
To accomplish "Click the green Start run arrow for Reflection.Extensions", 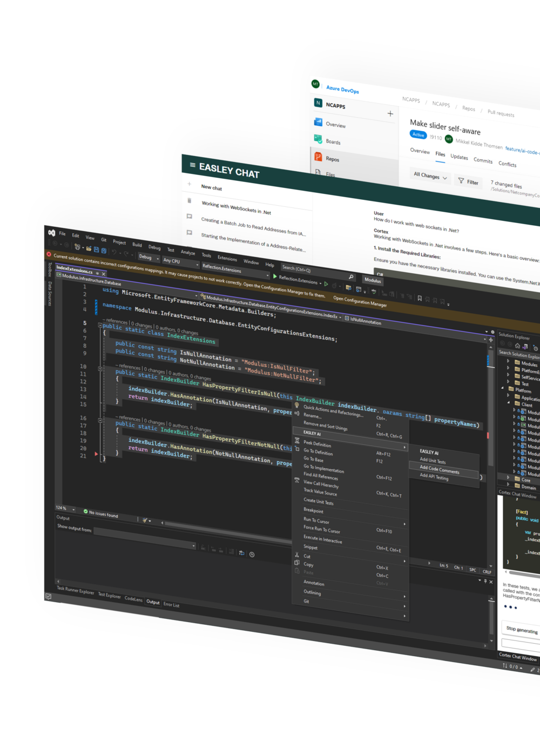I will click(275, 276).
